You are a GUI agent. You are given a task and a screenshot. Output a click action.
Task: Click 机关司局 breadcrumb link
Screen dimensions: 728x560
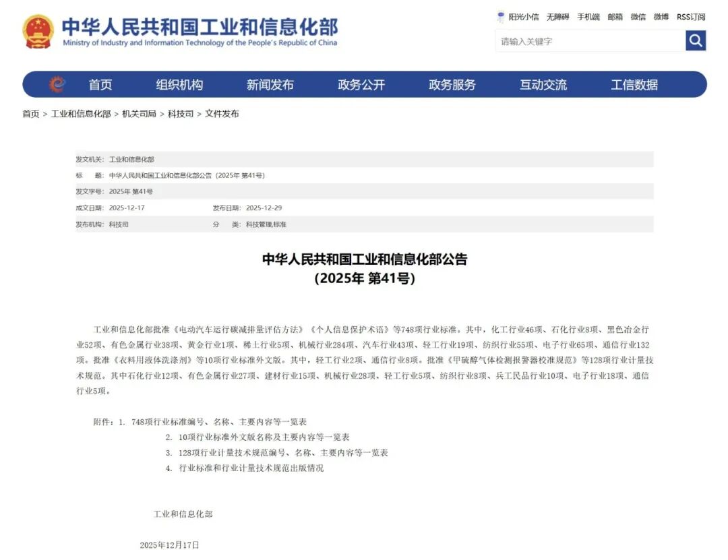coord(139,114)
